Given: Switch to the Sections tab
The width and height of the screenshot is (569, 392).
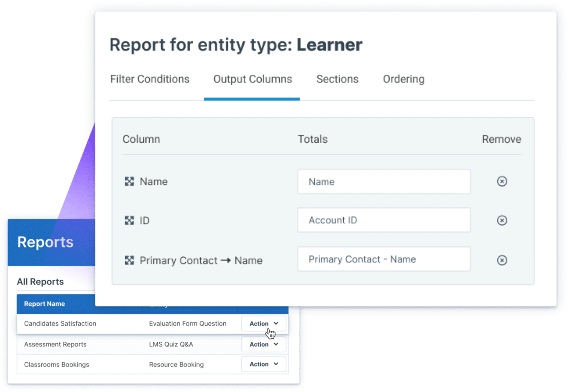Looking at the screenshot, I should coord(337,79).
